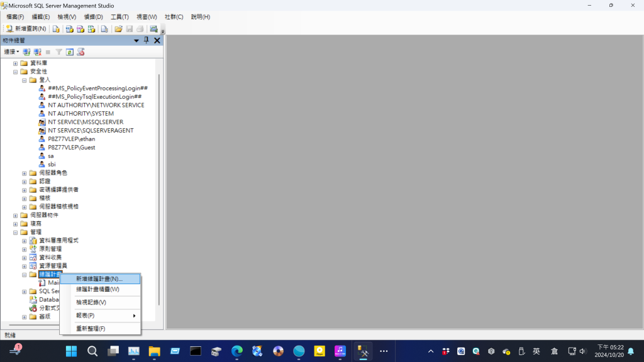Select the sa login in tree
644x362 pixels.
[x=51, y=156]
